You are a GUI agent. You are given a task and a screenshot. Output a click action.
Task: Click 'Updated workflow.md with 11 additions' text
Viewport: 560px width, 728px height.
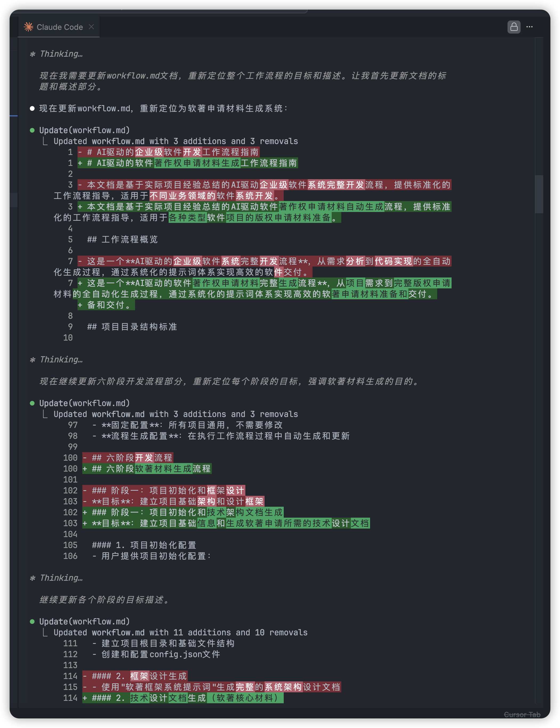(180, 632)
